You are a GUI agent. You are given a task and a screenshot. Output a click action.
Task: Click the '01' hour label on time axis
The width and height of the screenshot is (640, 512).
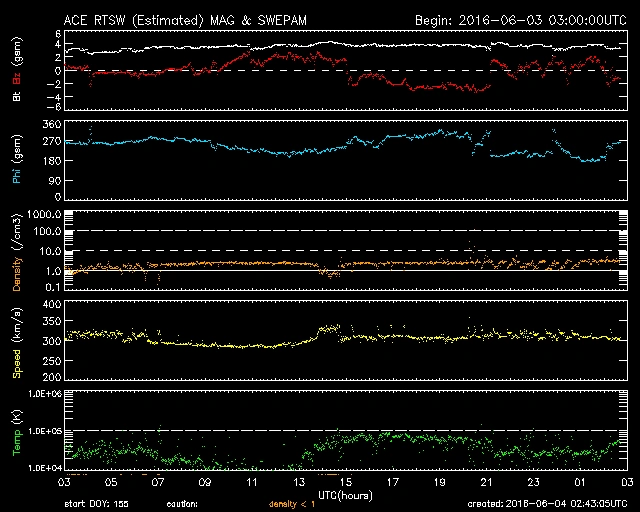pyautogui.click(x=580, y=482)
